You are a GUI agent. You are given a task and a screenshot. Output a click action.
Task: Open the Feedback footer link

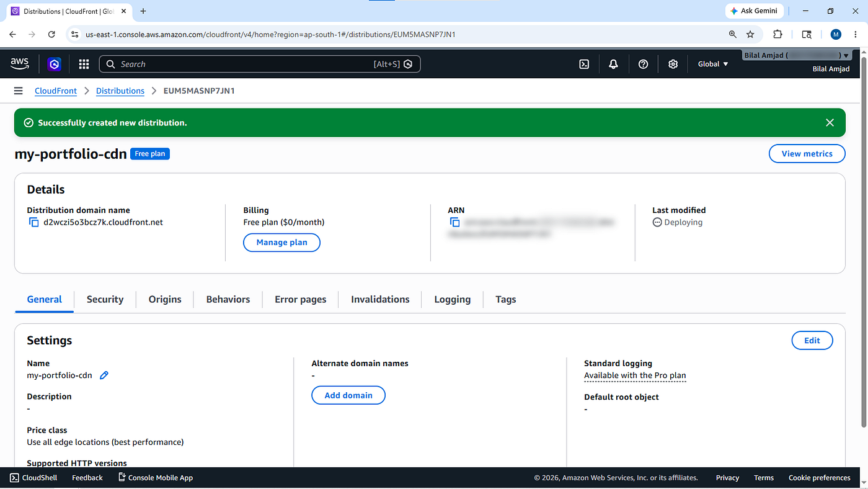coord(87,478)
